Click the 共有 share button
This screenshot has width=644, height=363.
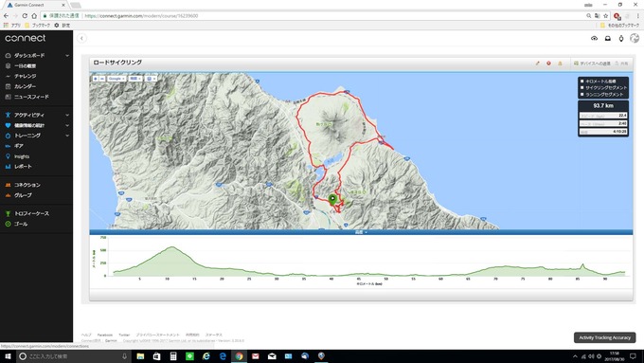tap(622, 64)
